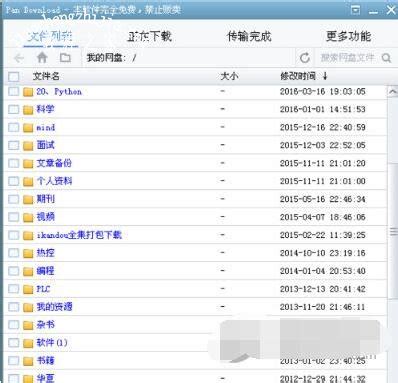398x383 pixels.
Task: Open the window options menu icon in title bar
Action: 356,10
